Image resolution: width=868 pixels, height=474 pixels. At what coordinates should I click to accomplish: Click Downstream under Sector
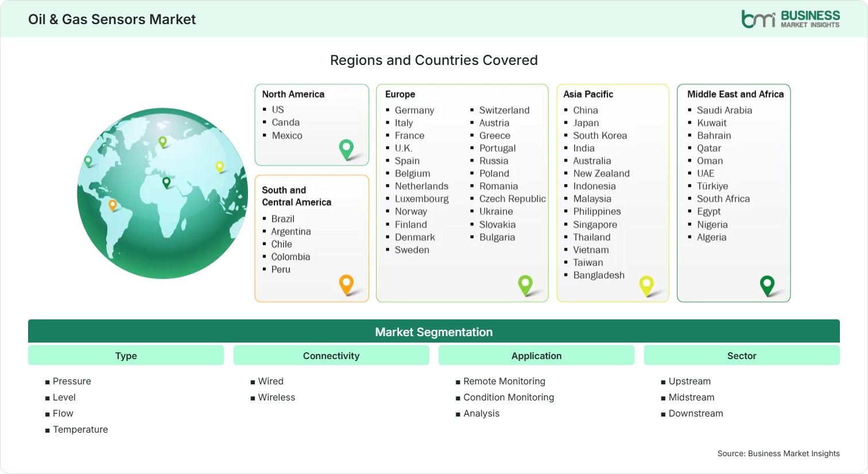pos(696,413)
